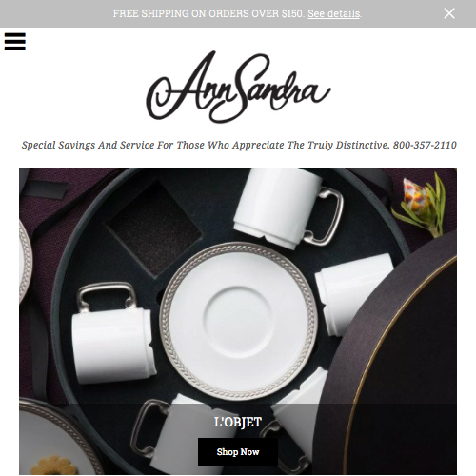Click the handleless cup beside the saucer
476x476 pixels.
pyautogui.click(x=354, y=293)
